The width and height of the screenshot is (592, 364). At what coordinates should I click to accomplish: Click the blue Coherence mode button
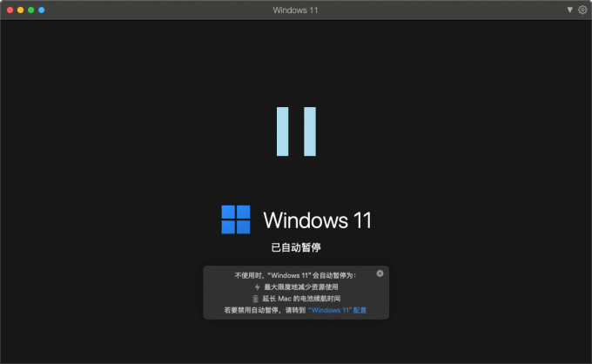click(x=42, y=10)
